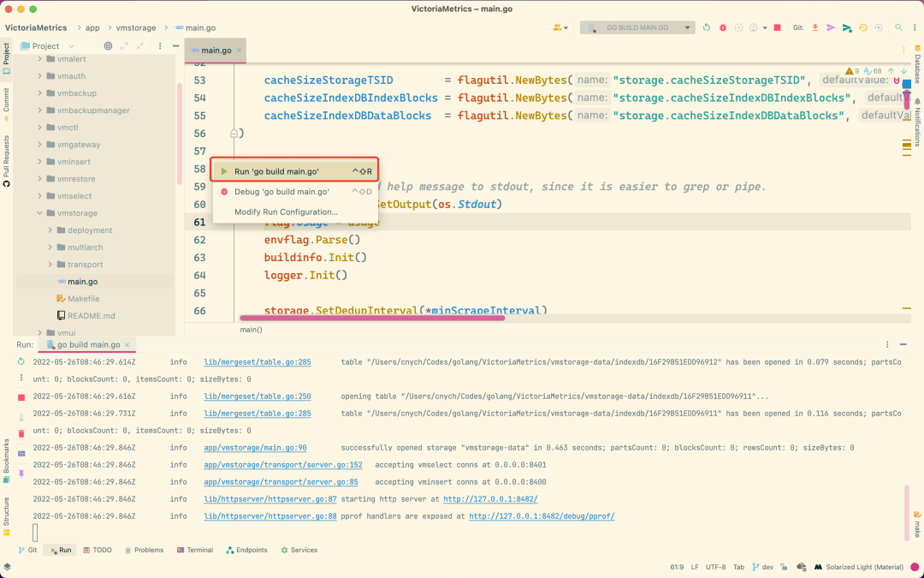
Task: Toggle the Terminal tool window button
Action: (194, 551)
